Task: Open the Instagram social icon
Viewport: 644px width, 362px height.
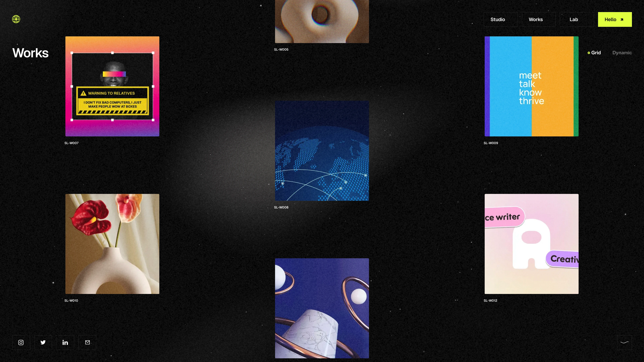Action: 21,343
